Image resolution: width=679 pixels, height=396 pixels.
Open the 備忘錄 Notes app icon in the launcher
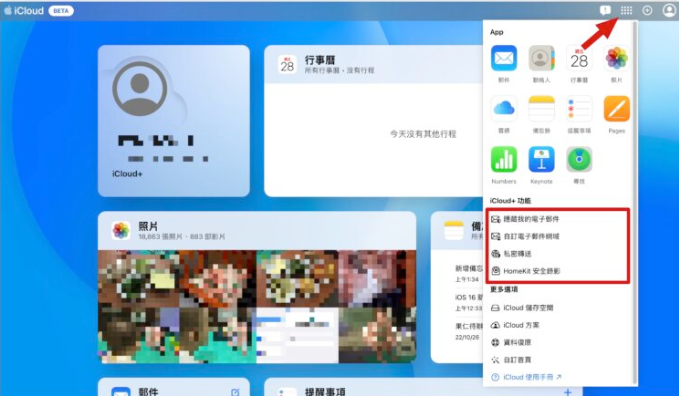click(541, 109)
